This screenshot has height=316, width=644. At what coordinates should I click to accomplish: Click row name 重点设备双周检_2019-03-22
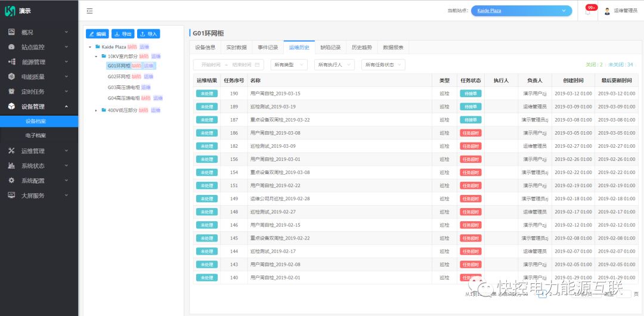280,120
